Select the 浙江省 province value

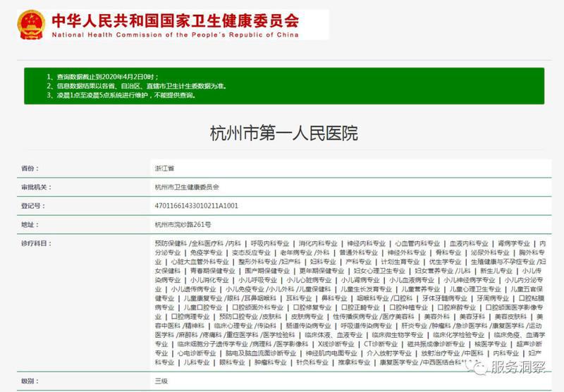tap(165, 169)
